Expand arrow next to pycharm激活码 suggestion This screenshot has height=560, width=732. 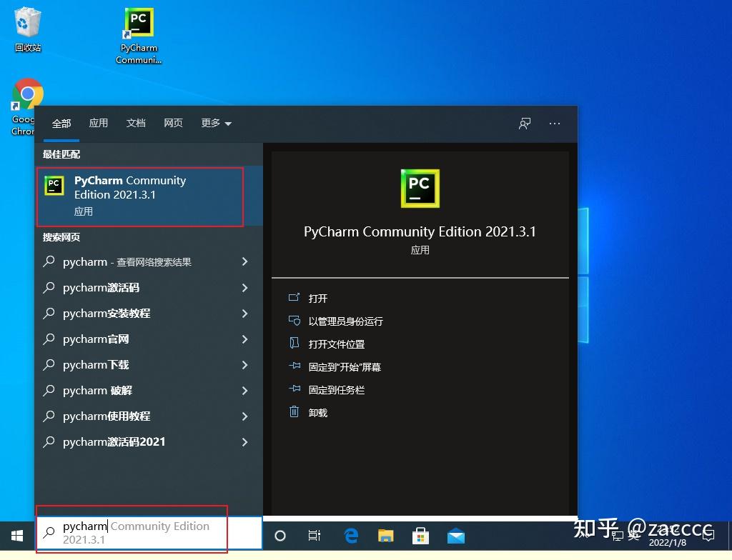click(244, 287)
